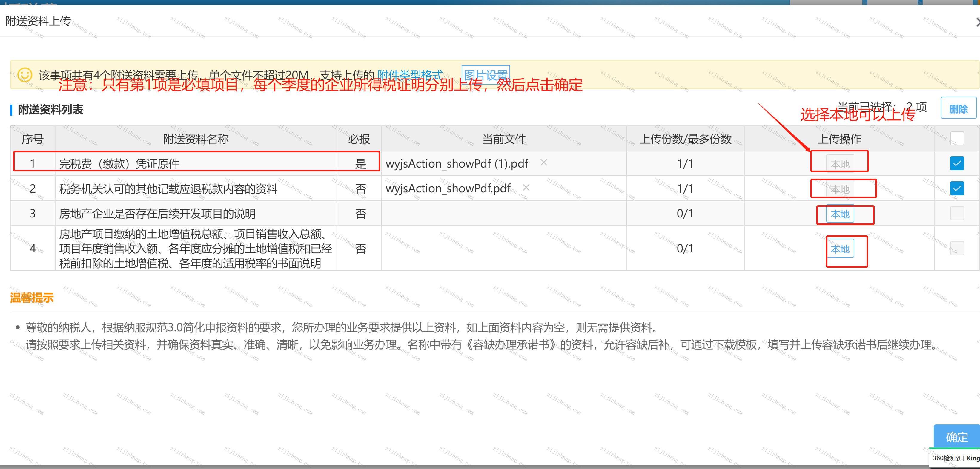Viewport: 980px width, 469px height.
Task: Select file name wyjsAction_showPdf (1).pdf
Action: pos(457,164)
